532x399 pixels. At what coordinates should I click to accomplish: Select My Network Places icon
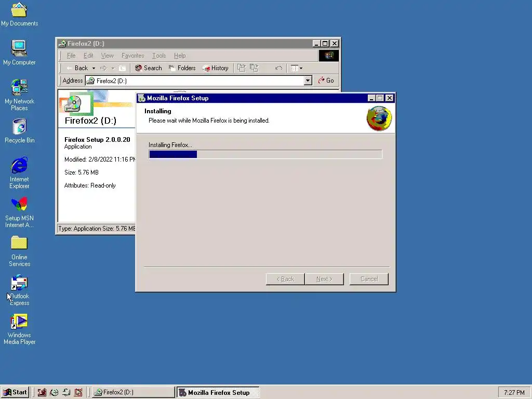click(19, 95)
